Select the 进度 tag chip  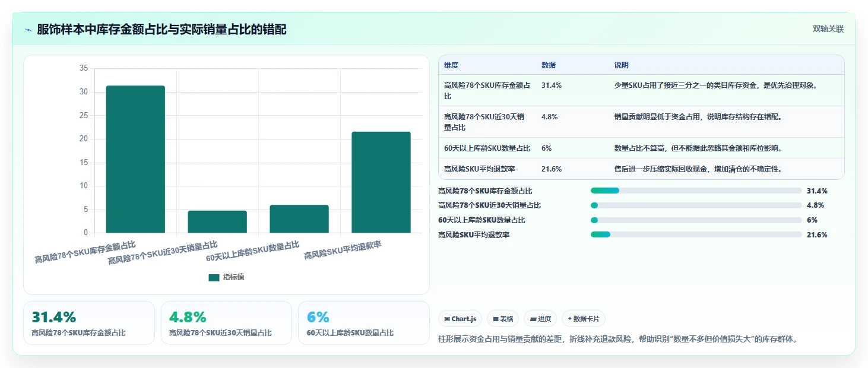tap(540, 319)
